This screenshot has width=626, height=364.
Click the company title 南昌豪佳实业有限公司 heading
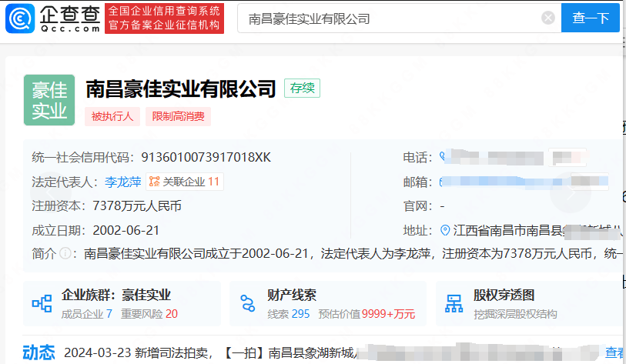coord(181,89)
